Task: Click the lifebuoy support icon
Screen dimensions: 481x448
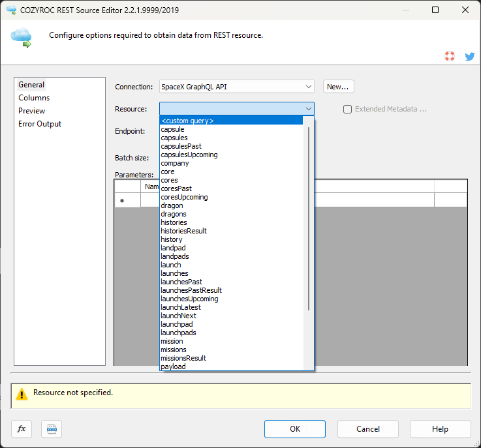Action: [450, 56]
